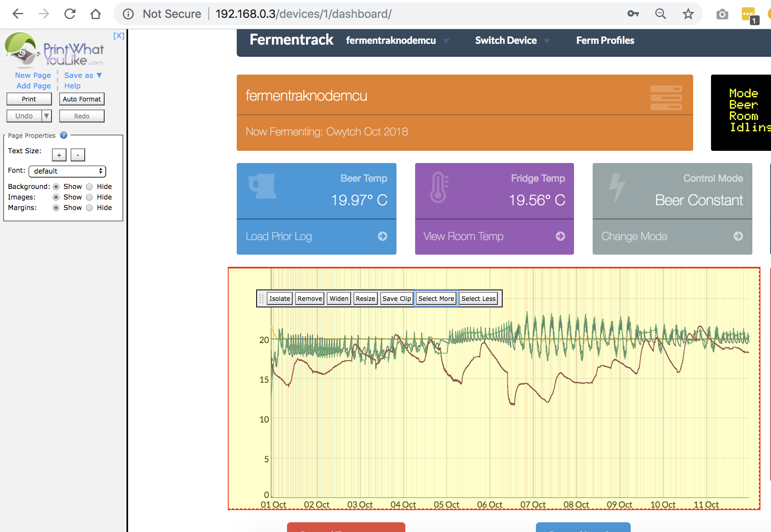The image size is (771, 532).
Task: Open the Help link in sidebar
Action: tap(72, 86)
